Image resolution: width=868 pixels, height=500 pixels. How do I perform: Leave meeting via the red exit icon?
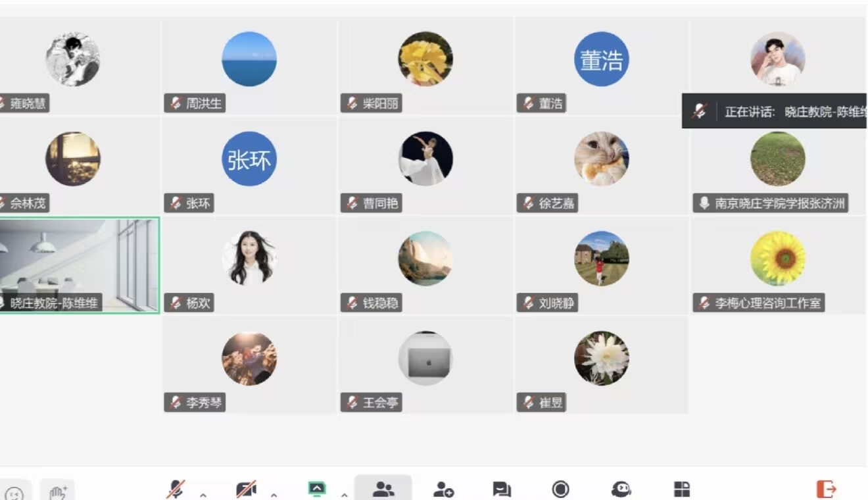[x=826, y=489]
